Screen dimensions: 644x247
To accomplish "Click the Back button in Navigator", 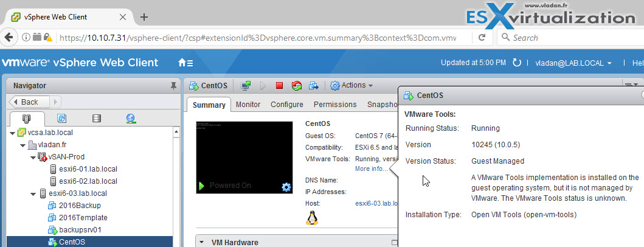I will [30, 102].
